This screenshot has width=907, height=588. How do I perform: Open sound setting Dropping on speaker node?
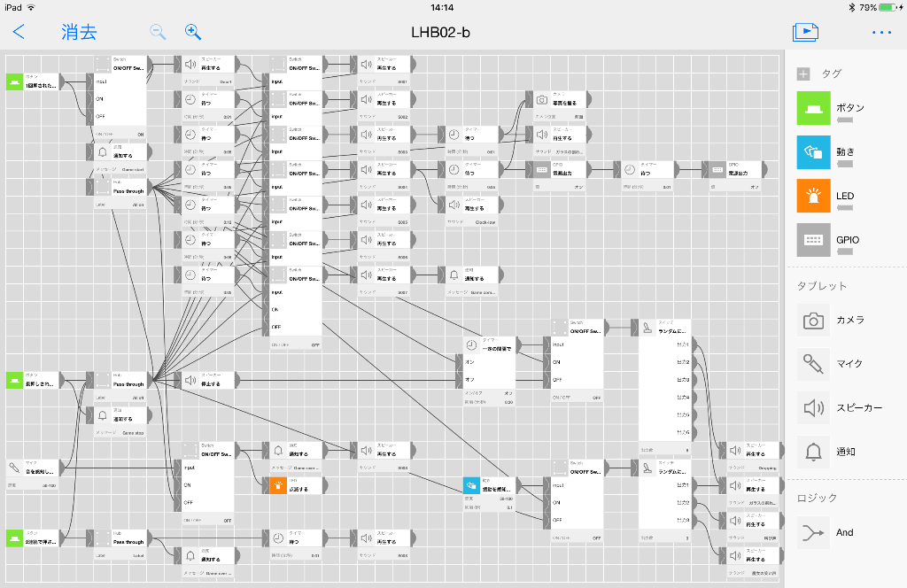[753, 468]
